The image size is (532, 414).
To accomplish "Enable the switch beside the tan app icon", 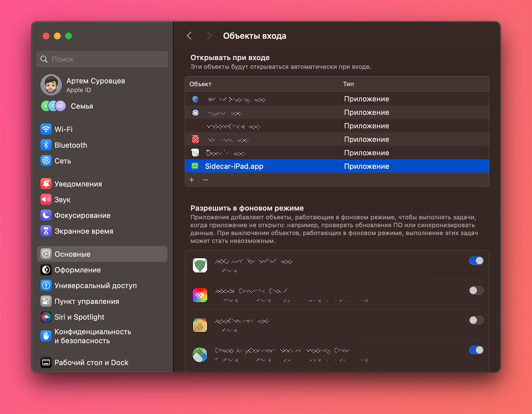I will (476, 320).
